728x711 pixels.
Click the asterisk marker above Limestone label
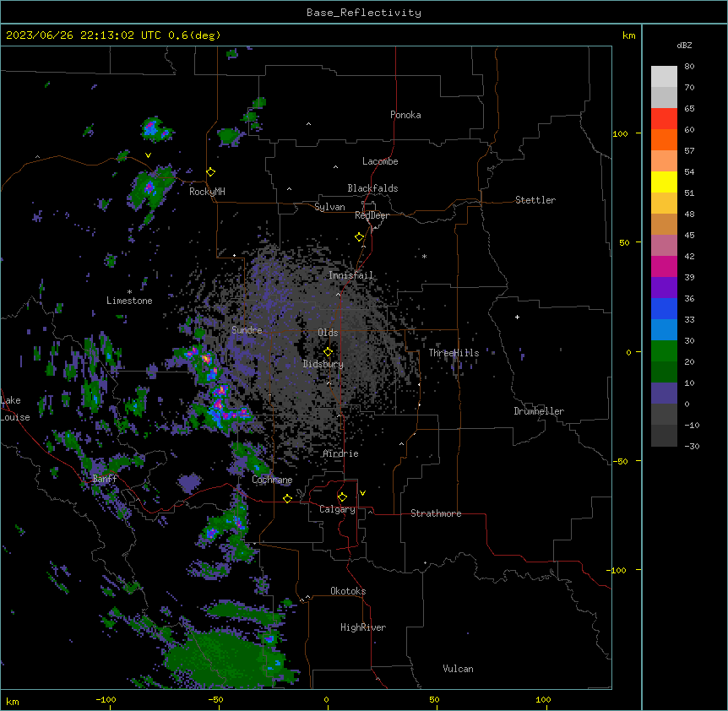coord(129,292)
